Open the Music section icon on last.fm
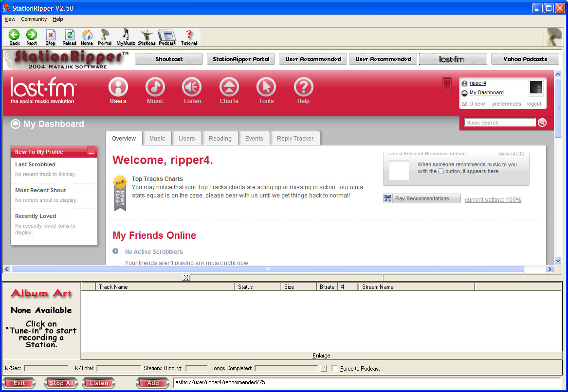The image size is (568, 392). tap(155, 90)
